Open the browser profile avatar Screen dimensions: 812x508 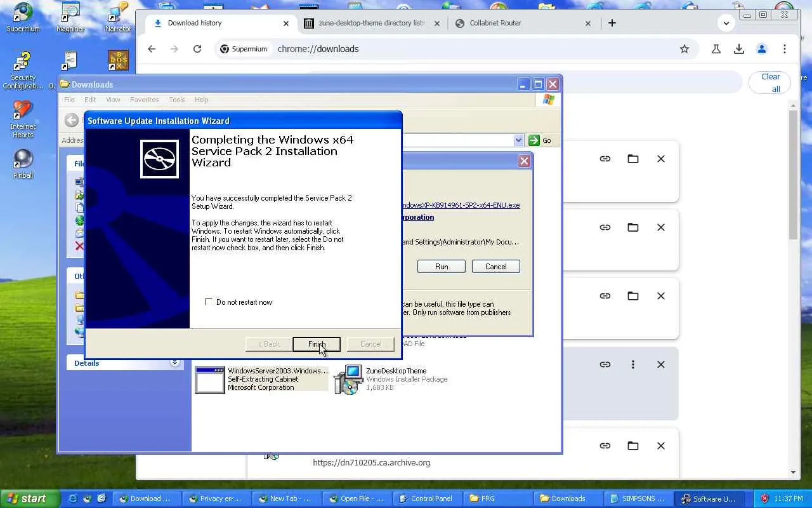pos(762,49)
